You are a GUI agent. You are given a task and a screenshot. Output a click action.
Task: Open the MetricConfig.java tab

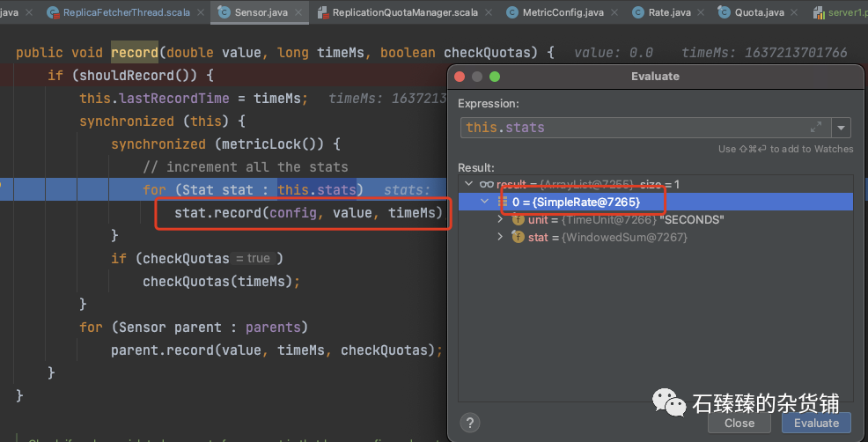click(563, 12)
